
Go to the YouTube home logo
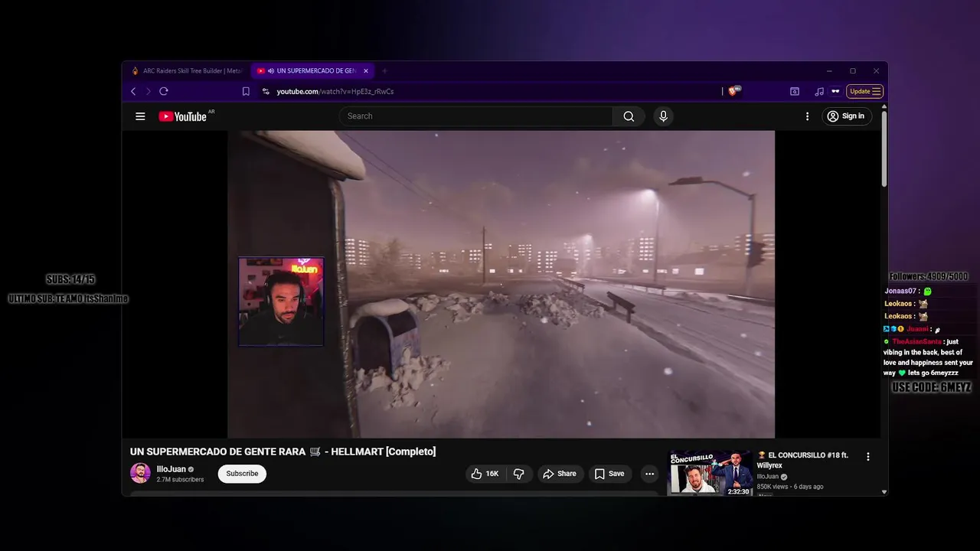click(183, 116)
